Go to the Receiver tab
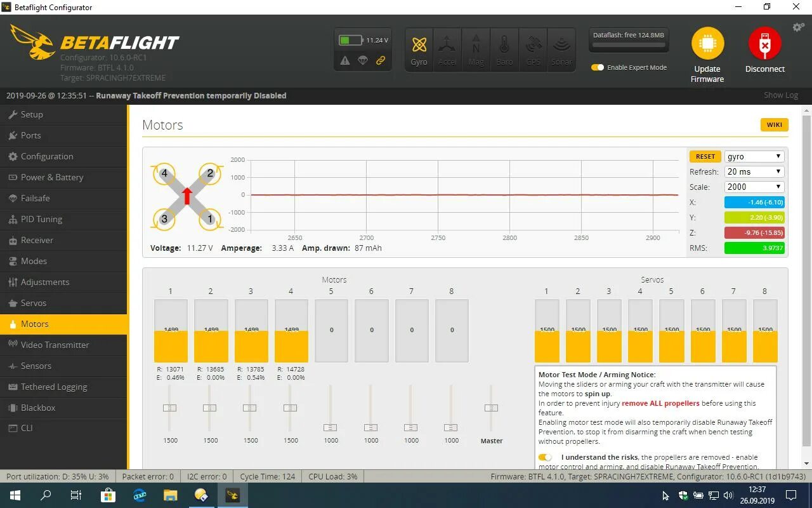 pos(63,240)
